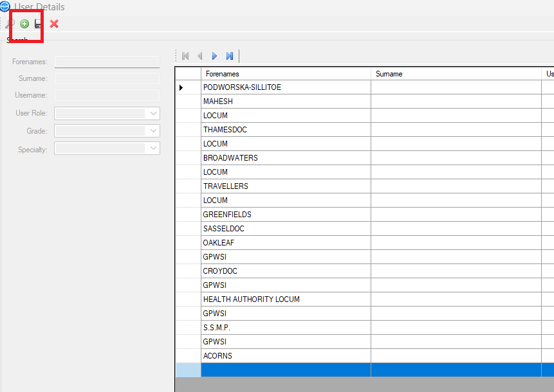Sort by Surname column header
The height and width of the screenshot is (392, 554).
pyautogui.click(x=456, y=74)
